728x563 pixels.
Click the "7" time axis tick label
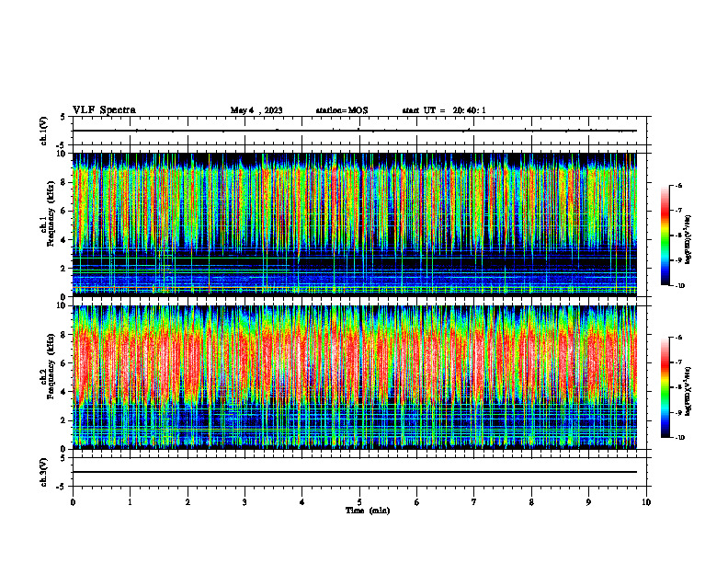point(474,502)
